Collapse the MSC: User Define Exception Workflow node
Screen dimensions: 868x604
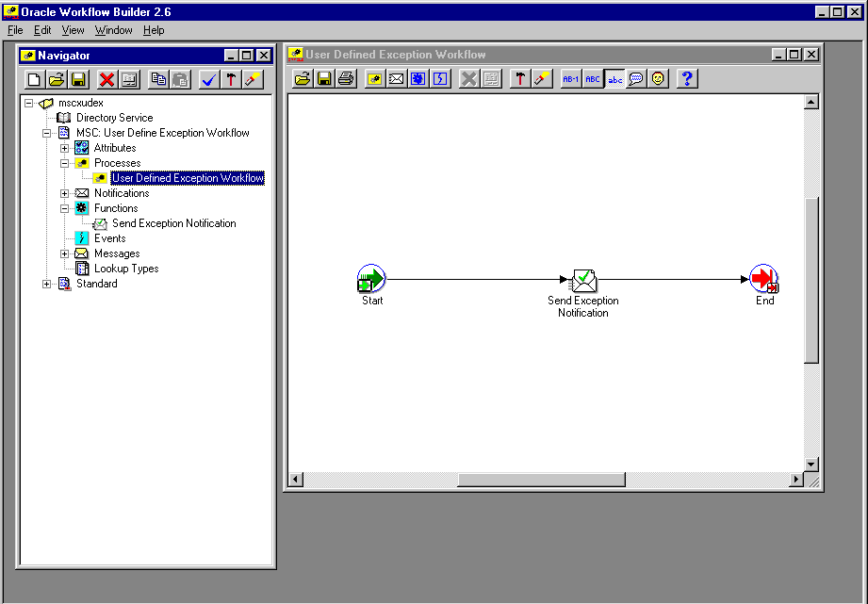[x=46, y=133]
